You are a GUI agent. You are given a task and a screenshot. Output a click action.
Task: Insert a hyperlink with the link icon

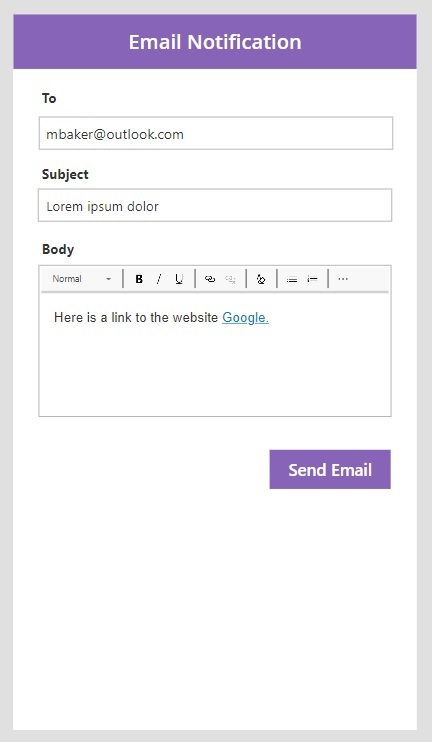click(210, 279)
